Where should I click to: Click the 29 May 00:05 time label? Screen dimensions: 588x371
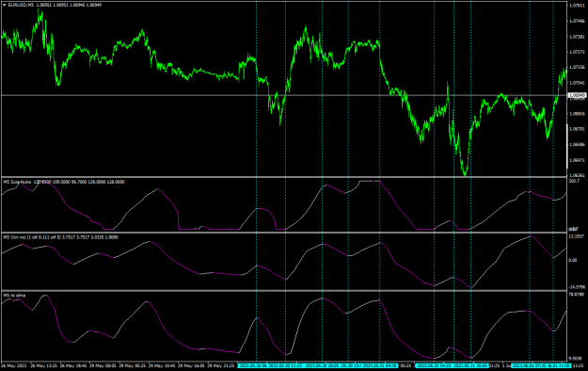pos(103,365)
